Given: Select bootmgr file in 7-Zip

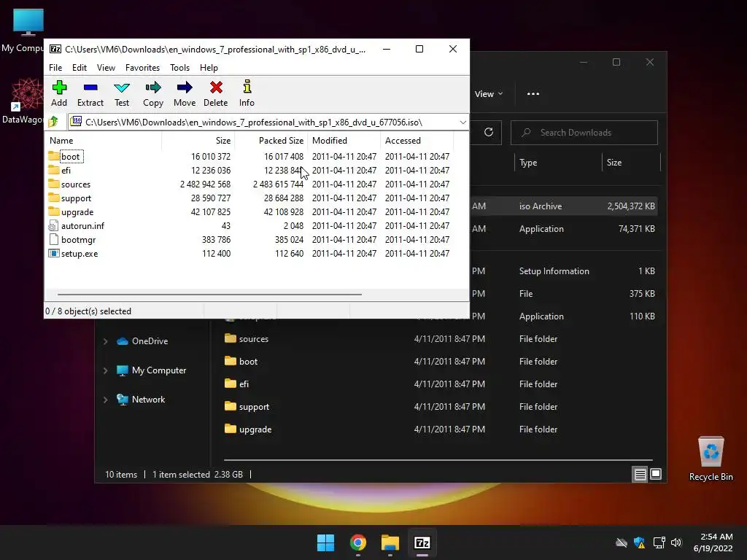Looking at the screenshot, I should pos(78,239).
